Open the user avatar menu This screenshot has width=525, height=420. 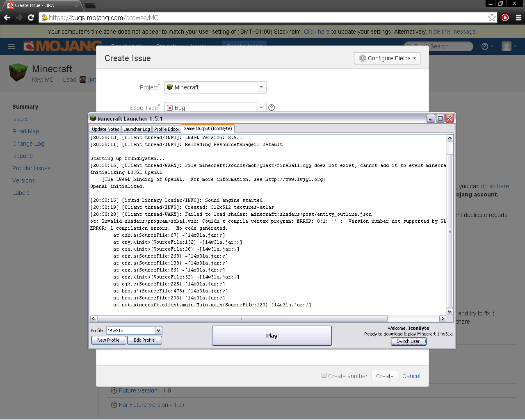coord(509,46)
